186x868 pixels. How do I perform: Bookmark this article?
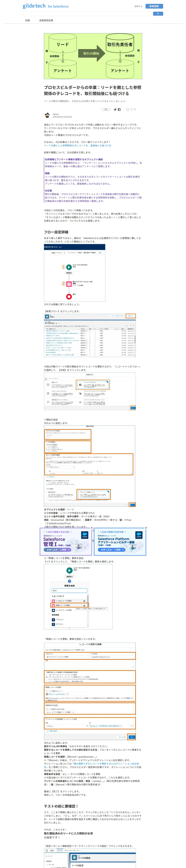click(x=128, y=110)
